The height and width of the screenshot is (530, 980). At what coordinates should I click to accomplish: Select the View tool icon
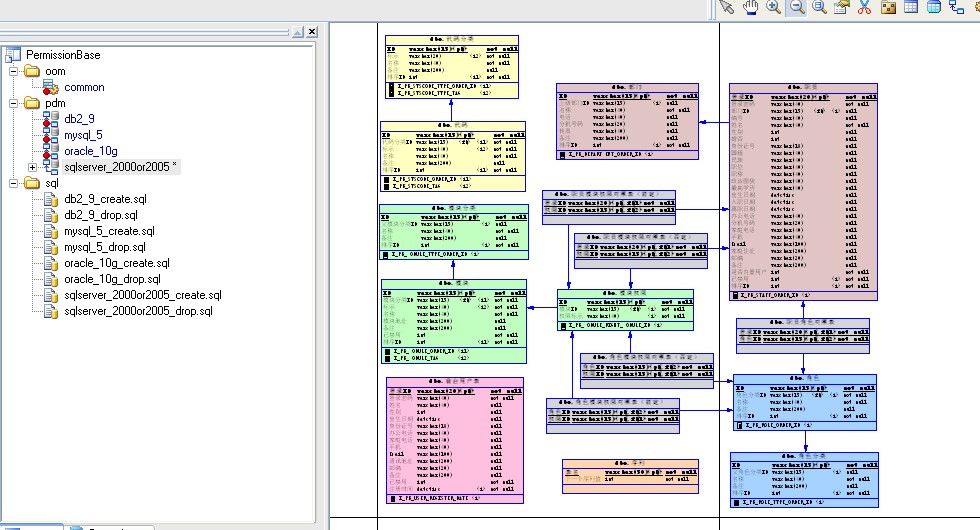pos(934,7)
